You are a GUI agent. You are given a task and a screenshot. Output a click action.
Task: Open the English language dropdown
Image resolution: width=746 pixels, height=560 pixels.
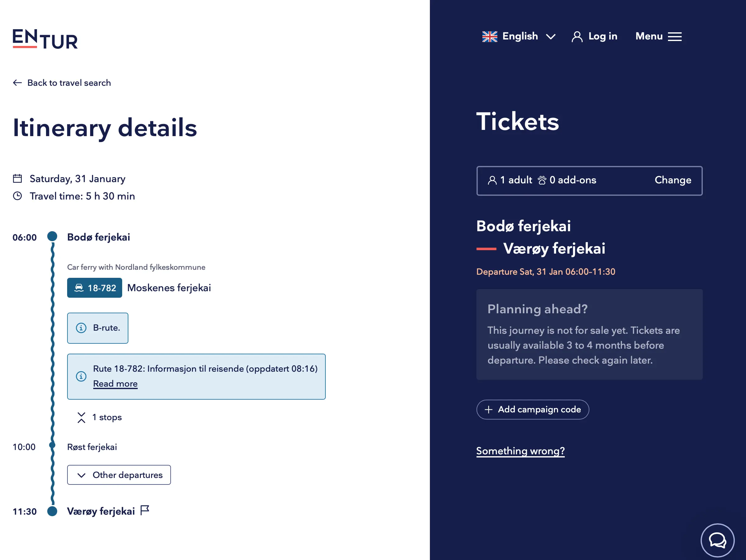click(x=519, y=36)
